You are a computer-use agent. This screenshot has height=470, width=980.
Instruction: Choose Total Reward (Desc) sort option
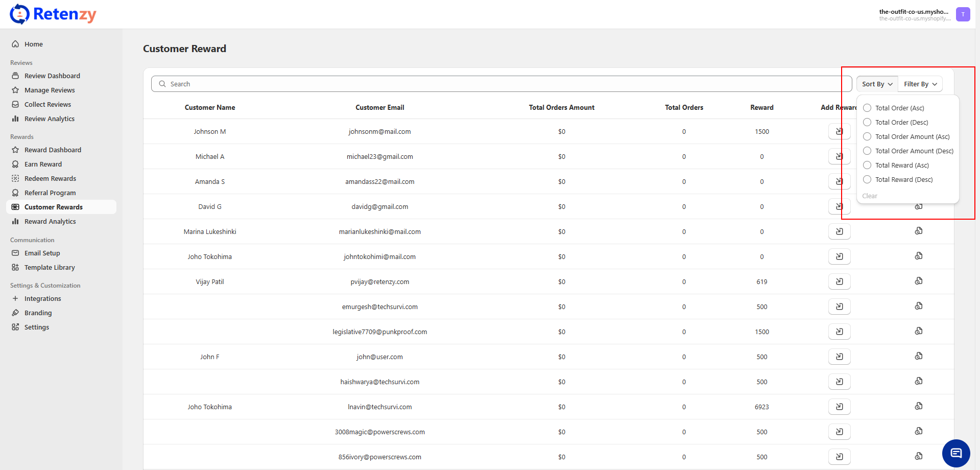[867, 179]
